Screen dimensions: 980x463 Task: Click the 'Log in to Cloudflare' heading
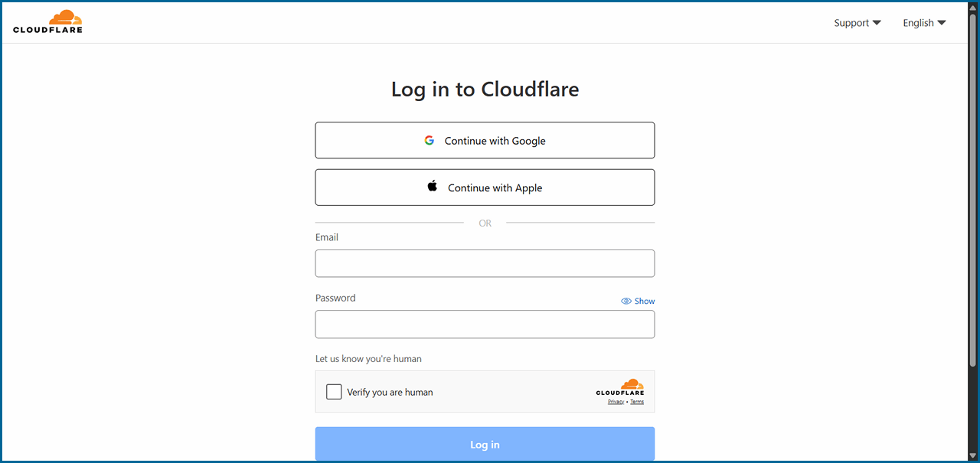485,89
